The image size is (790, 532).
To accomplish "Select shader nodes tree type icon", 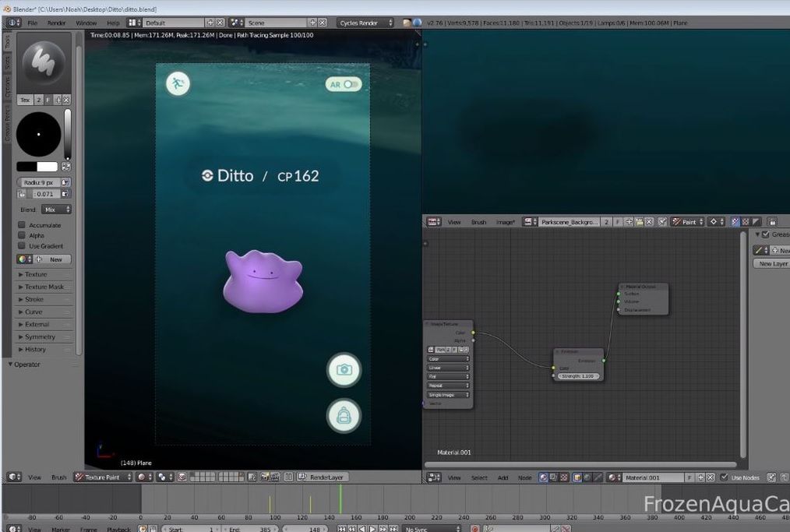I will click(x=543, y=477).
